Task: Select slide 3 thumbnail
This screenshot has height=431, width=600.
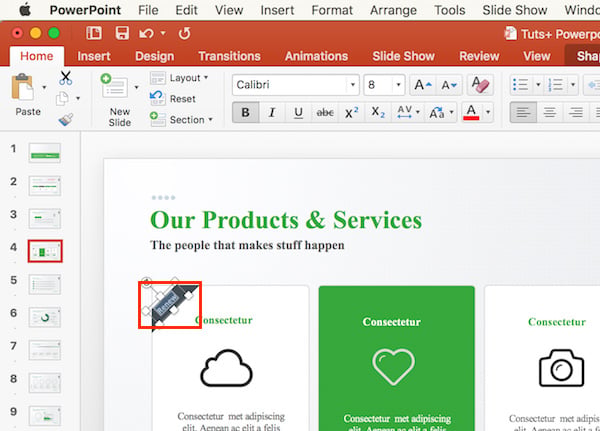Action: click(45, 219)
